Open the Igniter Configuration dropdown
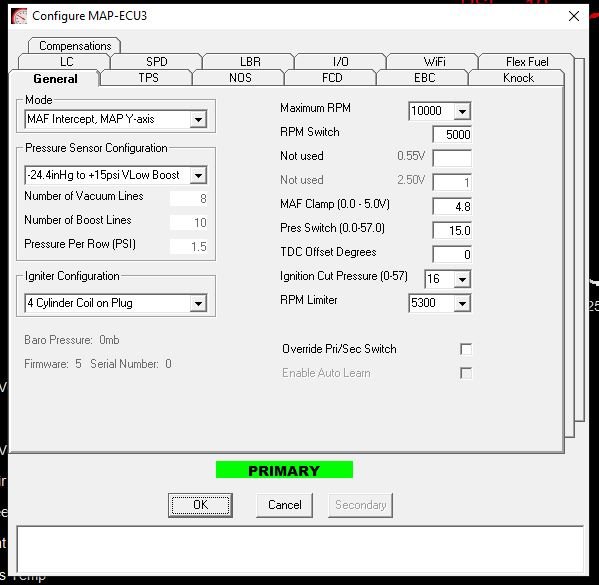599x585 pixels. 198,304
